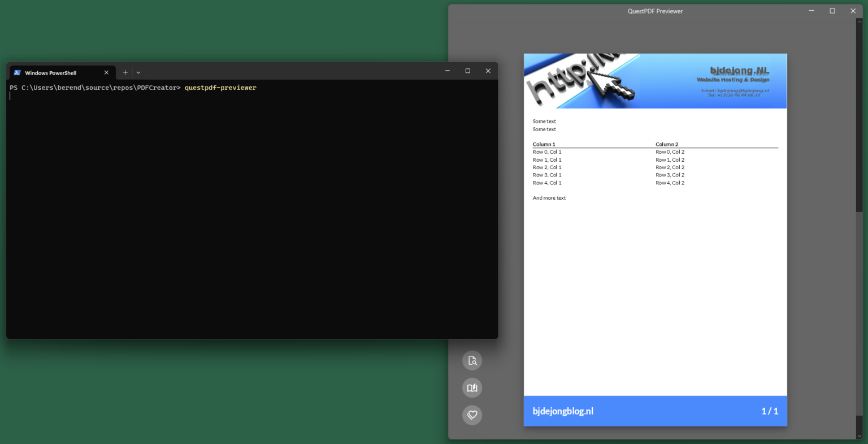Open a new terminal tab with the plus icon
Image resolution: width=868 pixels, height=444 pixels.
(x=125, y=72)
